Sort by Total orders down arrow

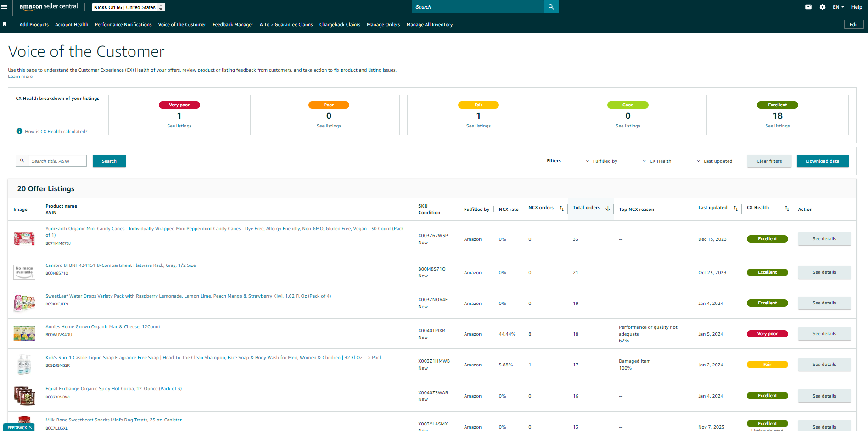[x=608, y=209]
